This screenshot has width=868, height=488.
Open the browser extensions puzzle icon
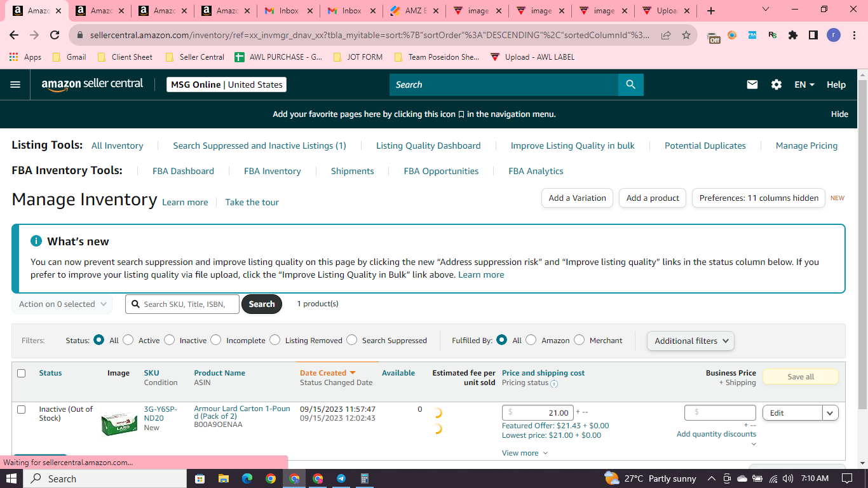click(793, 36)
